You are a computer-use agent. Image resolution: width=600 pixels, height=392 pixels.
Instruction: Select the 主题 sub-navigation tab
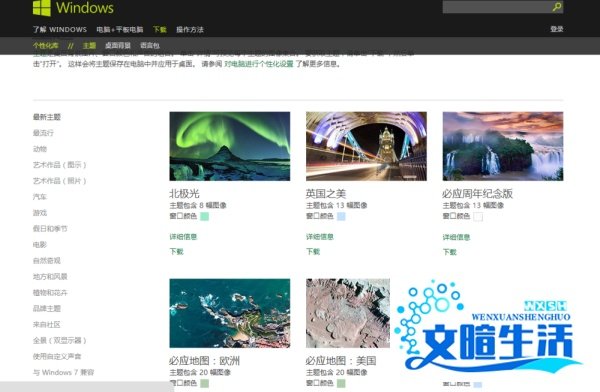click(x=89, y=46)
